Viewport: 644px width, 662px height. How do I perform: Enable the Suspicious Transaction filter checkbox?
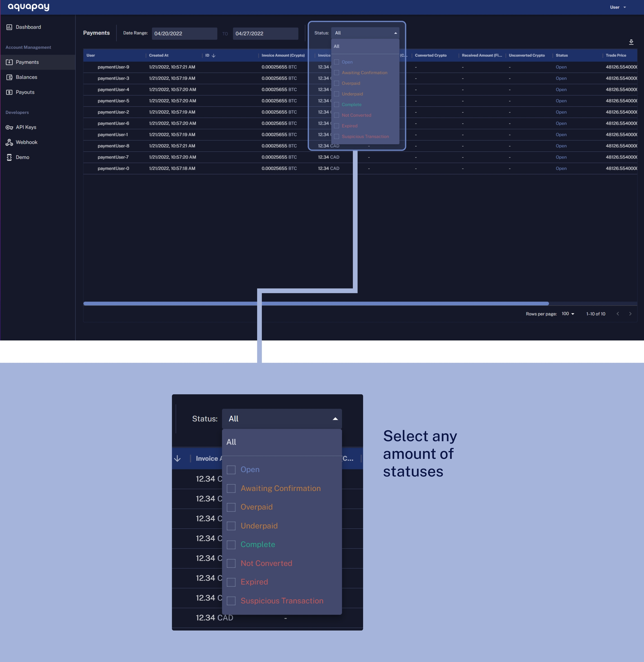click(337, 136)
